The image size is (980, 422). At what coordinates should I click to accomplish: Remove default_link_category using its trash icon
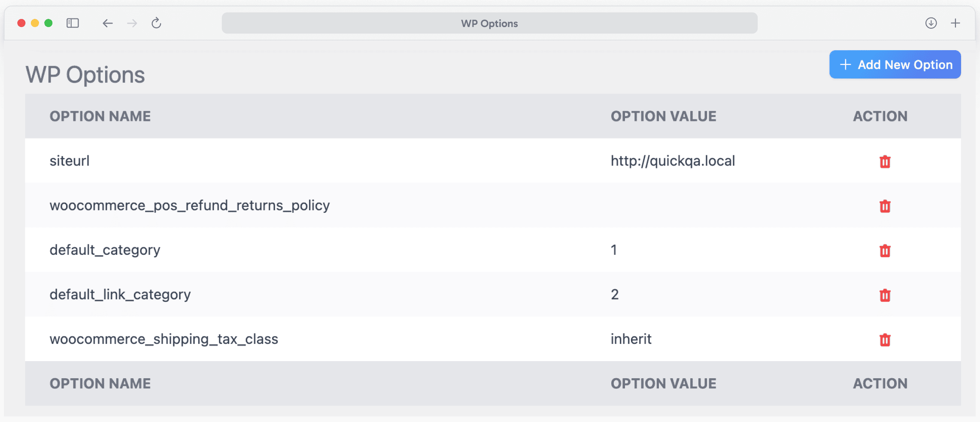click(x=885, y=295)
